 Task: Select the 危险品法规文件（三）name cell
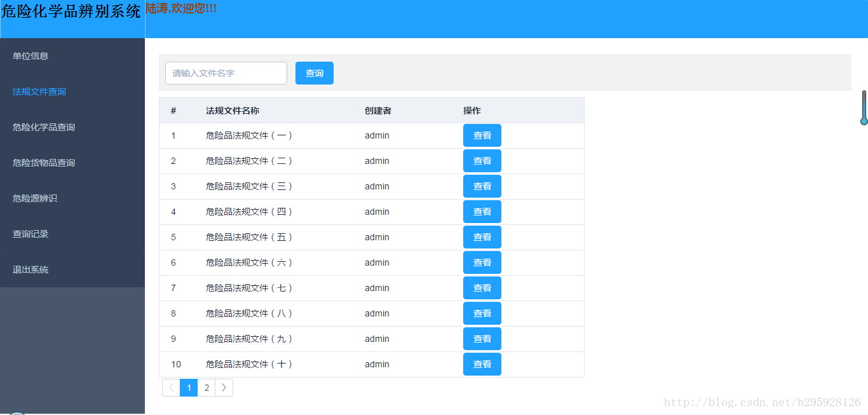(x=250, y=186)
